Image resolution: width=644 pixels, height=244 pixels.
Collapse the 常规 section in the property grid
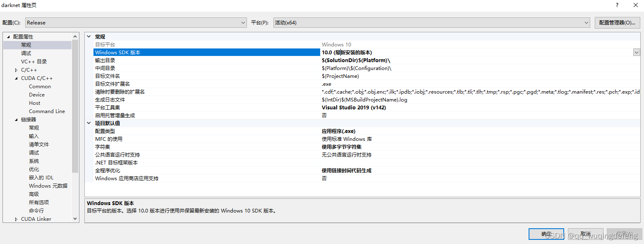tap(89, 36)
